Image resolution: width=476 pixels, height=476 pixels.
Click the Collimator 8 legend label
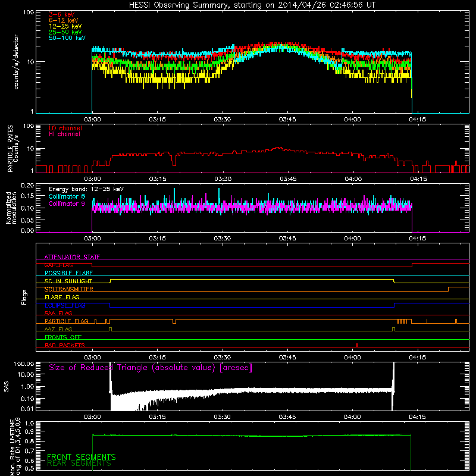67,196
